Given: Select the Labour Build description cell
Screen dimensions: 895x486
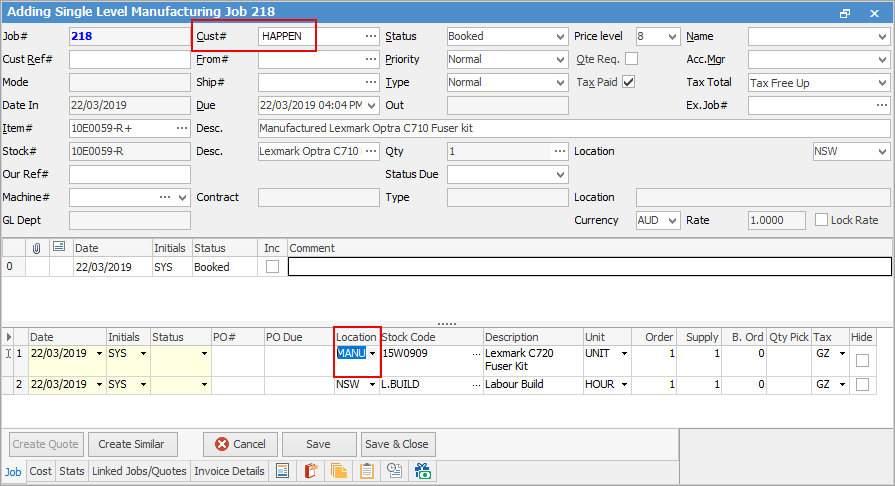Looking at the screenshot, I should [x=533, y=384].
